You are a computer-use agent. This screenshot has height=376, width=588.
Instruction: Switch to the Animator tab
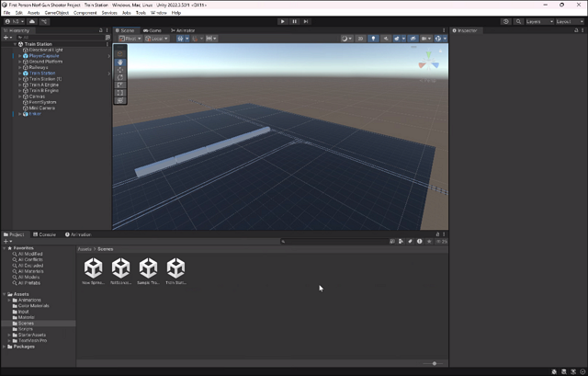(183, 30)
